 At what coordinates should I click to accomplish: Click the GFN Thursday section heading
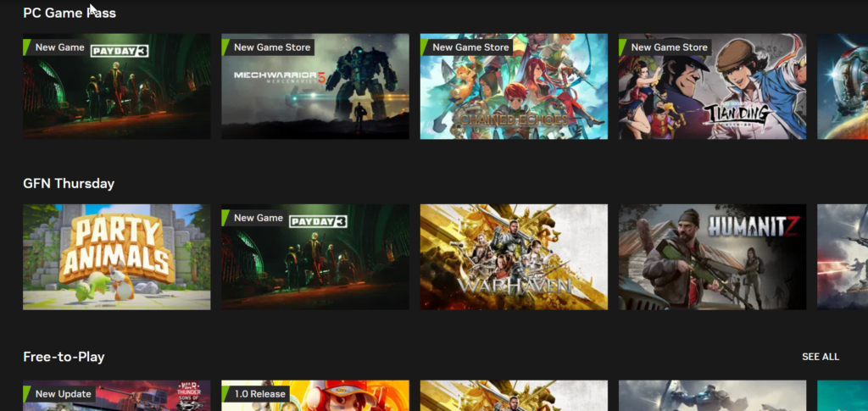tap(69, 184)
